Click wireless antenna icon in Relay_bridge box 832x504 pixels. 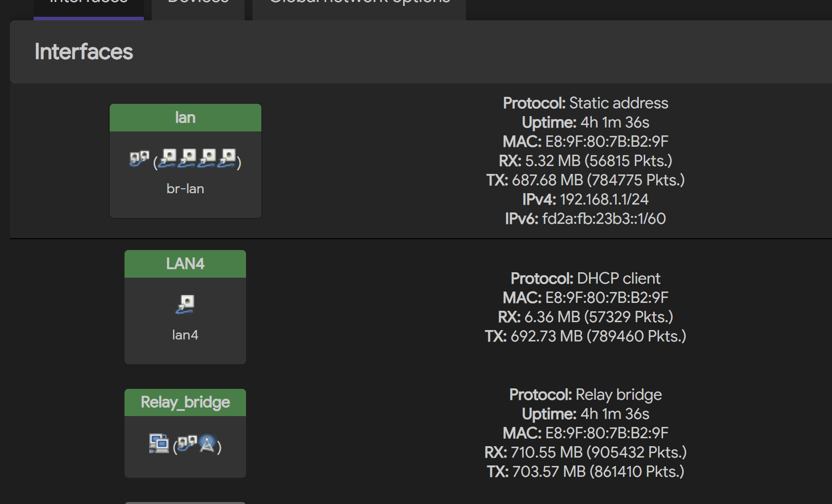[207, 444]
